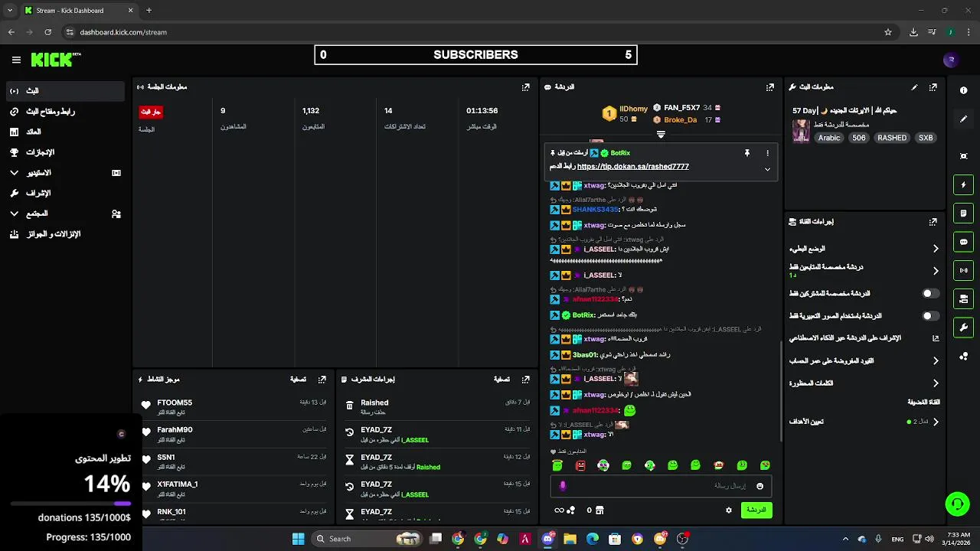Toggle the lightning bolt widget icon
The height and width of the screenshot is (551, 980).
click(963, 184)
